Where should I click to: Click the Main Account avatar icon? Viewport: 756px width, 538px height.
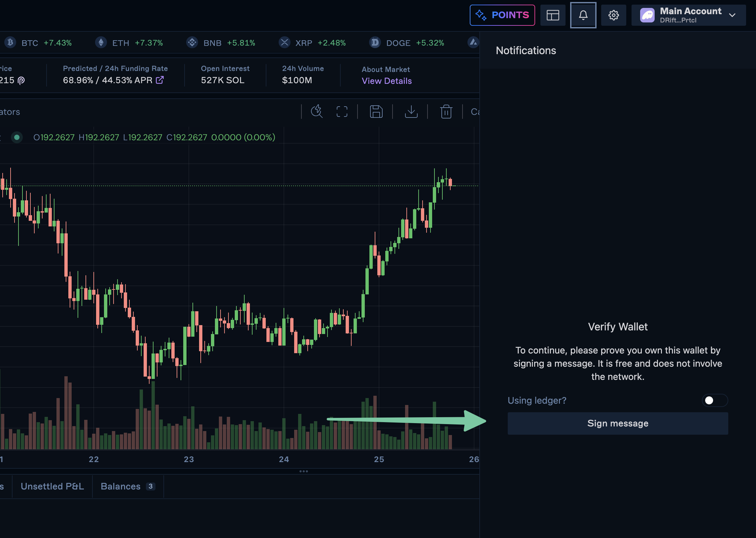click(647, 15)
